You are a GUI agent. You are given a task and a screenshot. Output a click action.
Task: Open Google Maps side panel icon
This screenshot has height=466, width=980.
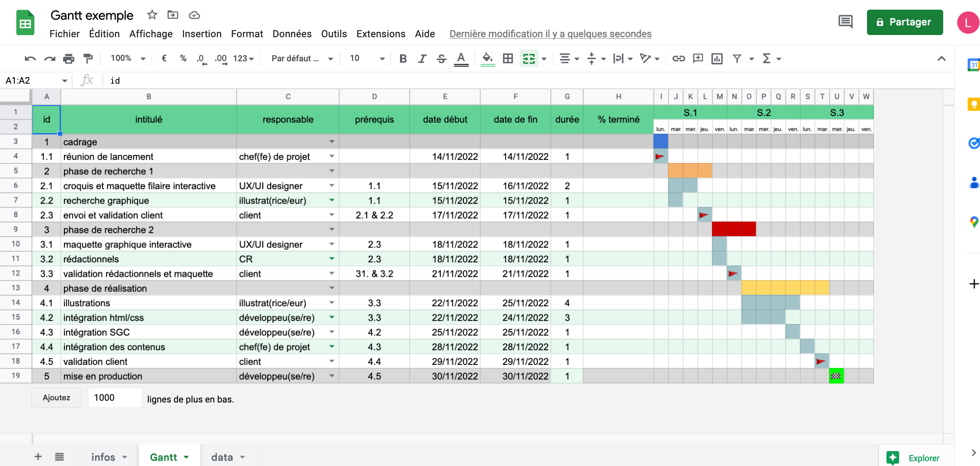coord(973,222)
